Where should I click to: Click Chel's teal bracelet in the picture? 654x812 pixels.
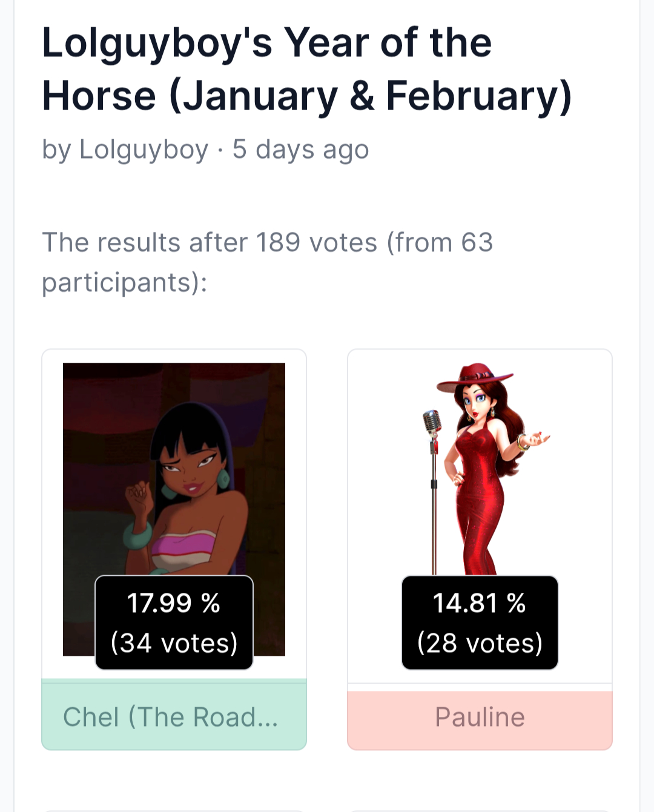coord(137,535)
